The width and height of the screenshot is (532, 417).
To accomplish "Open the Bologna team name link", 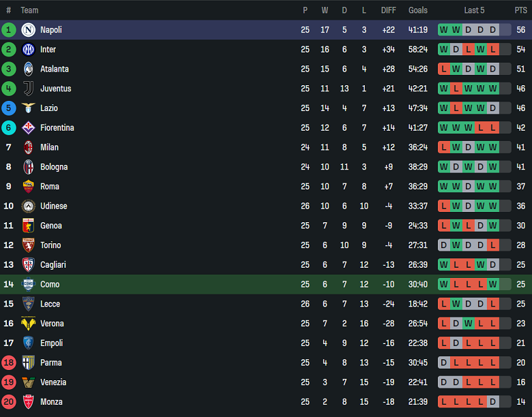I will pyautogui.click(x=55, y=167).
